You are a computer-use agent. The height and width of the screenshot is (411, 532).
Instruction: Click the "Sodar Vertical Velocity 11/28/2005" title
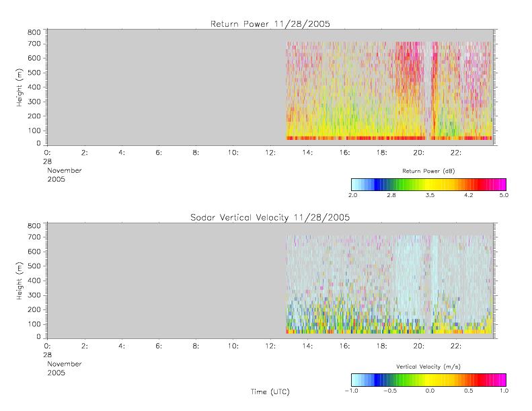click(x=270, y=217)
